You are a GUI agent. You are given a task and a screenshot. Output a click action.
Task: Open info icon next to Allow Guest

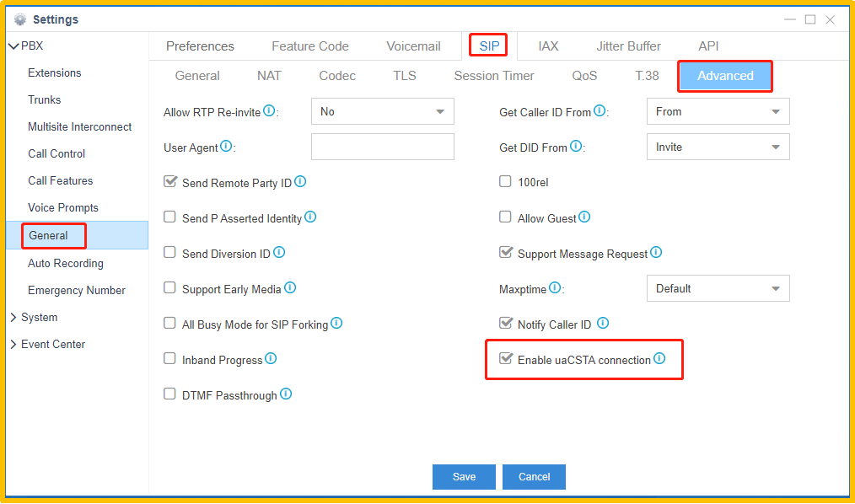584,217
